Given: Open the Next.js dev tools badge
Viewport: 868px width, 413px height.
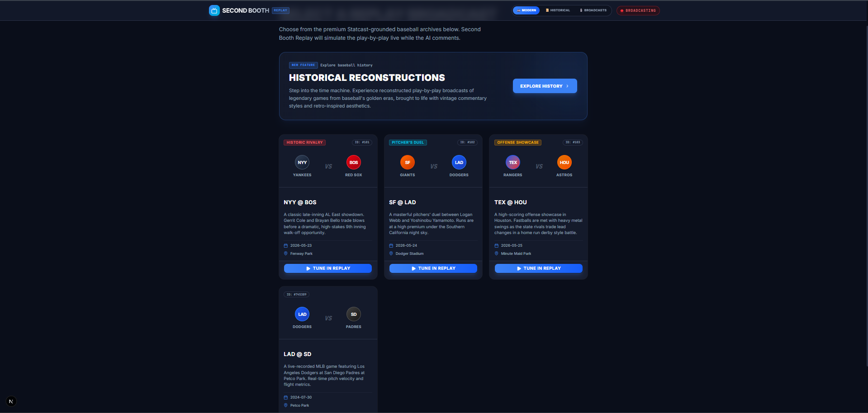Looking at the screenshot, I should point(11,401).
